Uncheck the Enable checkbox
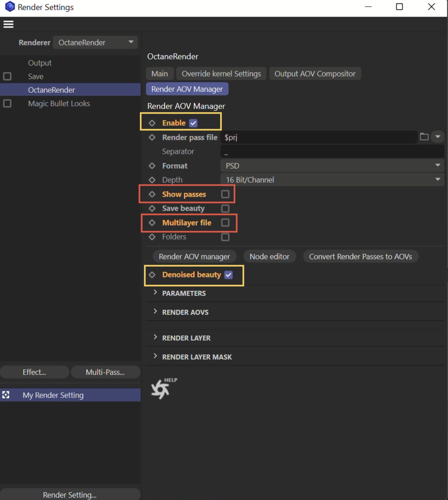The width and height of the screenshot is (448, 500). coord(193,123)
